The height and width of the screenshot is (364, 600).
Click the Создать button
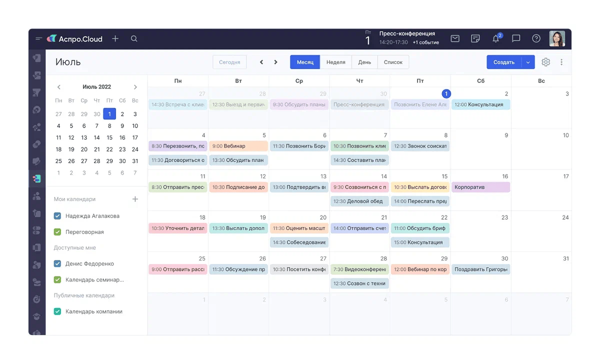(x=503, y=62)
